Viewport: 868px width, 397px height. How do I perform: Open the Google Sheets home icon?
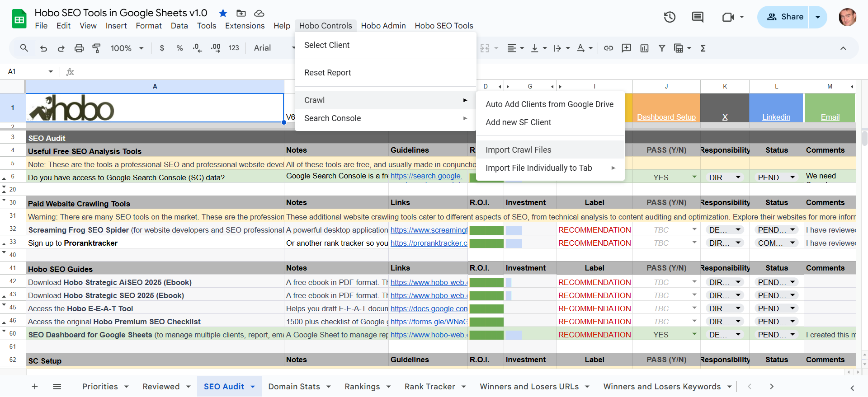pos(19,19)
